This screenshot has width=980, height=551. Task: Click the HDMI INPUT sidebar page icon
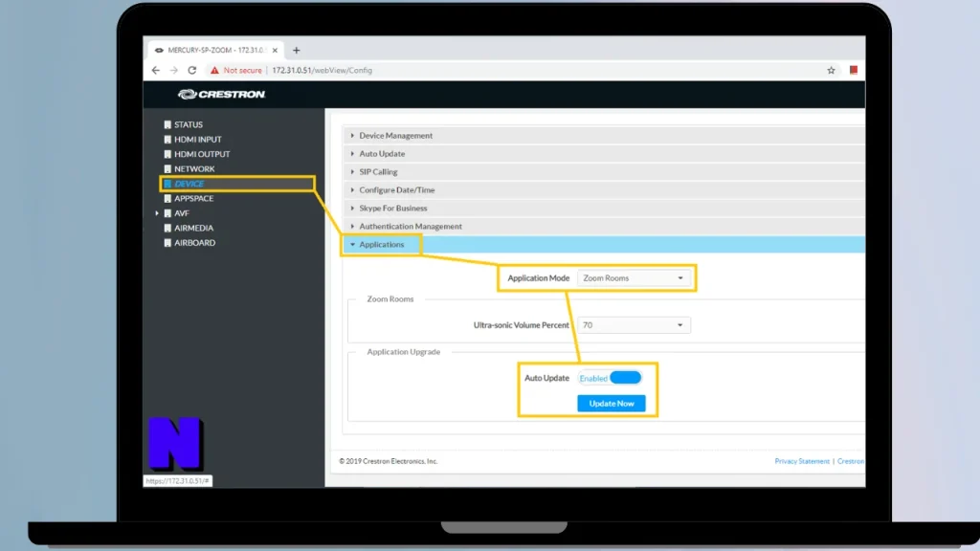tap(167, 140)
